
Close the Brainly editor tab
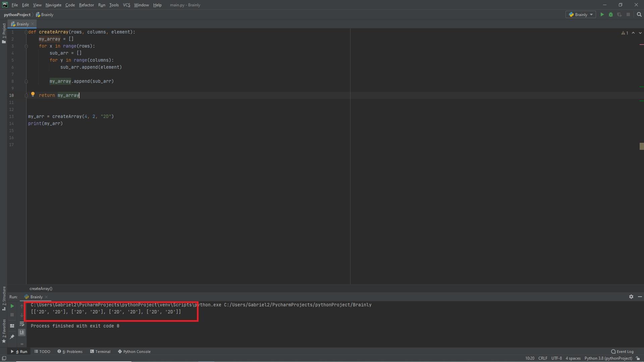click(x=33, y=24)
